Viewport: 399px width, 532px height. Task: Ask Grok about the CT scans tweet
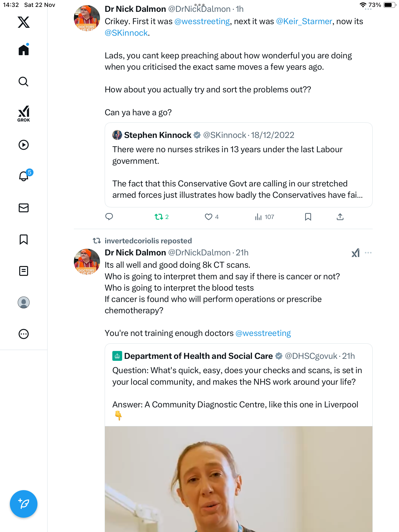(x=355, y=253)
